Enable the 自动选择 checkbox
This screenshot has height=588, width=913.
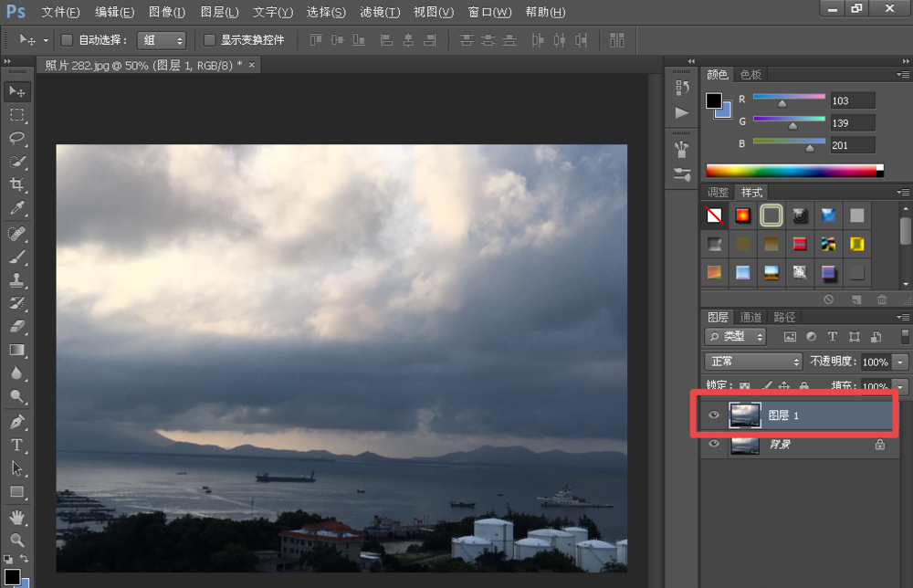coord(67,40)
